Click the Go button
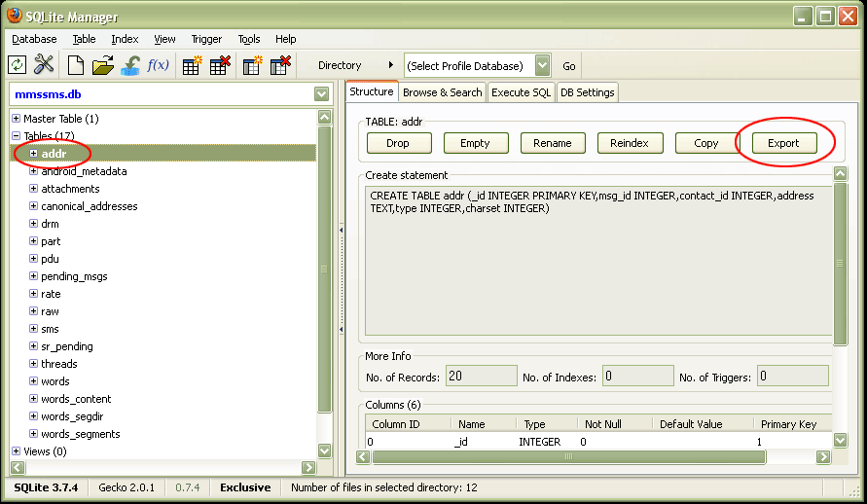Viewport: 867px width, 504px height. pyautogui.click(x=569, y=66)
